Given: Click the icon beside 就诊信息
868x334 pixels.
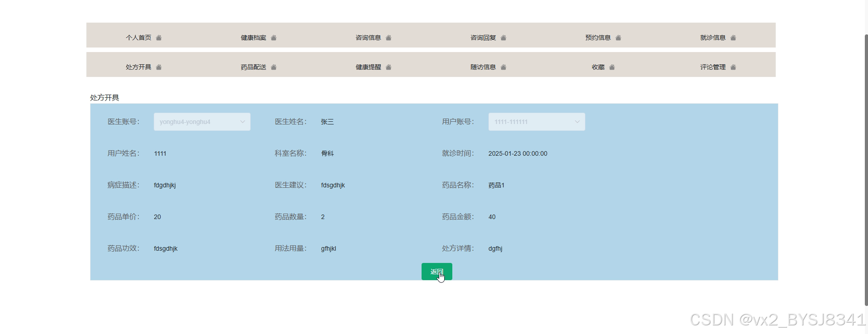Looking at the screenshot, I should click(733, 38).
